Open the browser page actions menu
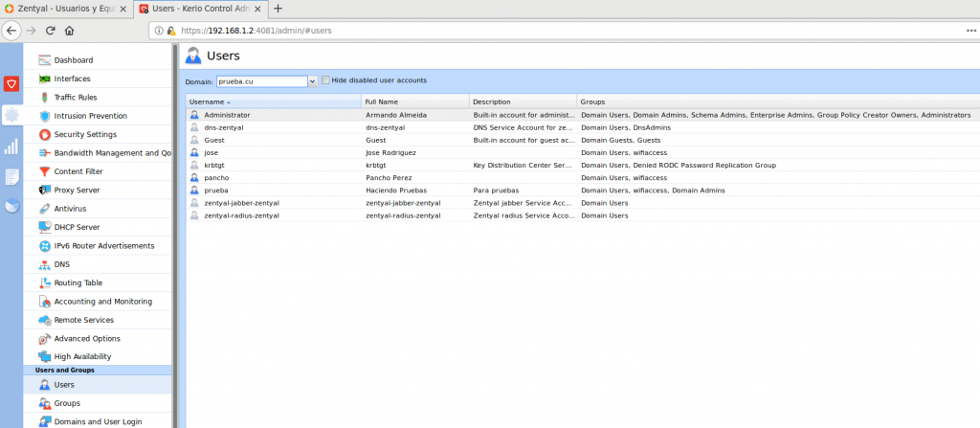The width and height of the screenshot is (980, 428). click(971, 30)
